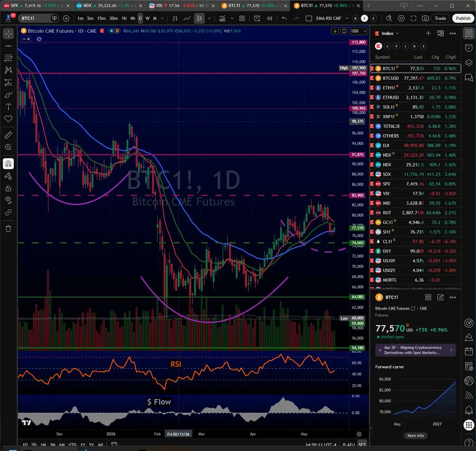
Task: Switch to the VIX tab
Action: tap(181, 6)
